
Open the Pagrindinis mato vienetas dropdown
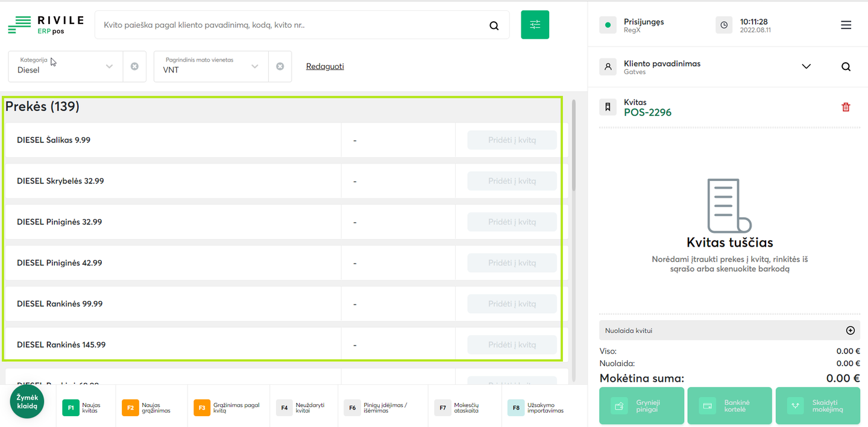255,66
